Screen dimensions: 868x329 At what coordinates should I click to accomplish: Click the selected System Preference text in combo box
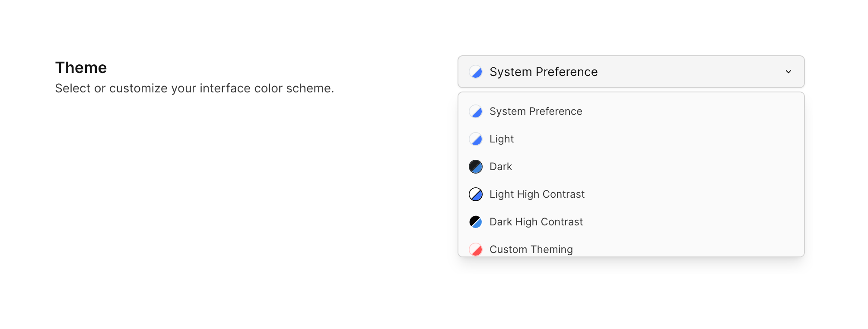[544, 72]
